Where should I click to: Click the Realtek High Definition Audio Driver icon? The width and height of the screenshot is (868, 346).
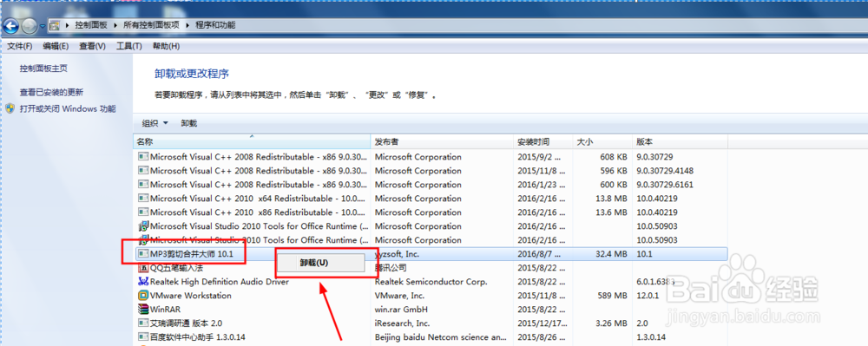click(x=143, y=282)
